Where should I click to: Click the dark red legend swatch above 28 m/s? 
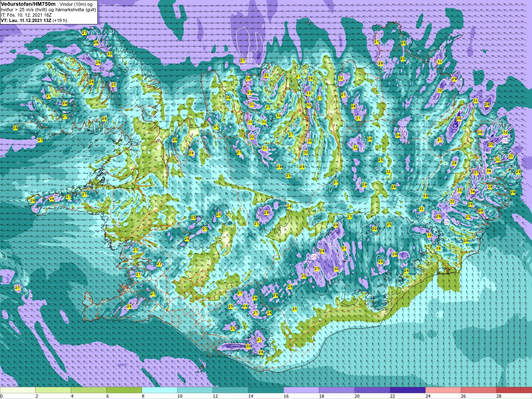click(x=514, y=390)
